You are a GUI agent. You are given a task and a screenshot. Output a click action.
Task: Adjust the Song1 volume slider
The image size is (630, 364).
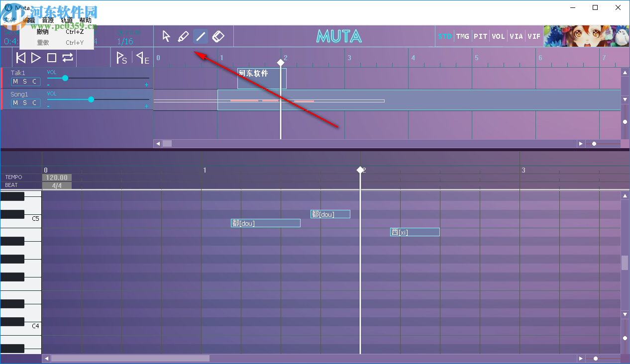91,99
